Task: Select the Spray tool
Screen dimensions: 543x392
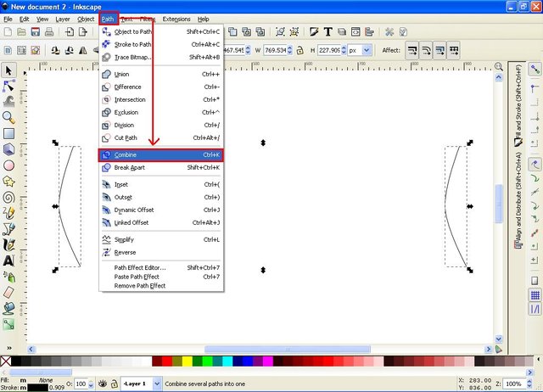Action: pyautogui.click(x=8, y=277)
